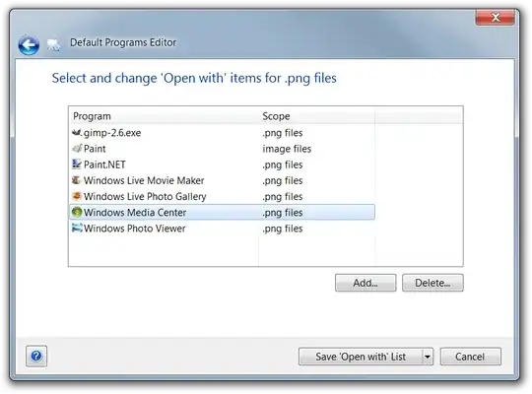This screenshot has height=394, width=532.
Task: Close the Default Programs Editor window
Action: (x=495, y=18)
